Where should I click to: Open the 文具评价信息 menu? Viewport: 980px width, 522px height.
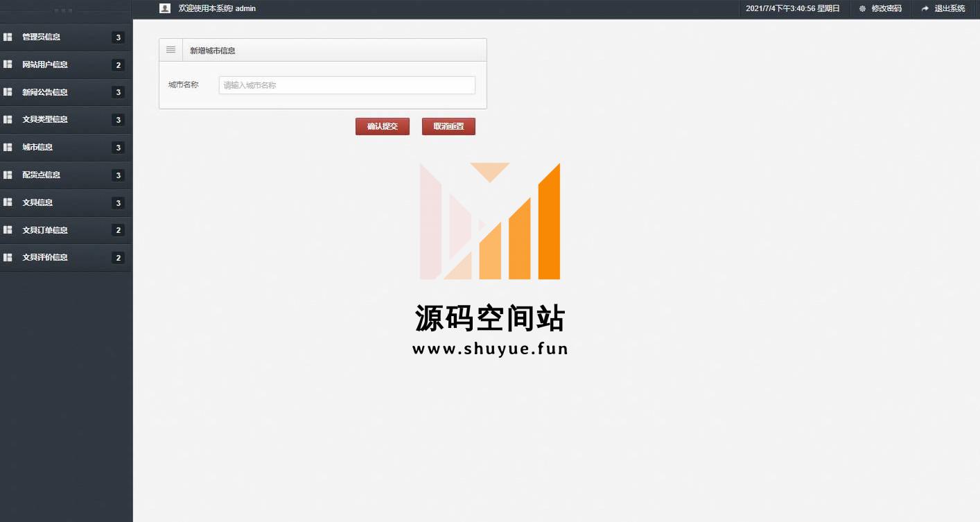pyautogui.click(x=66, y=257)
